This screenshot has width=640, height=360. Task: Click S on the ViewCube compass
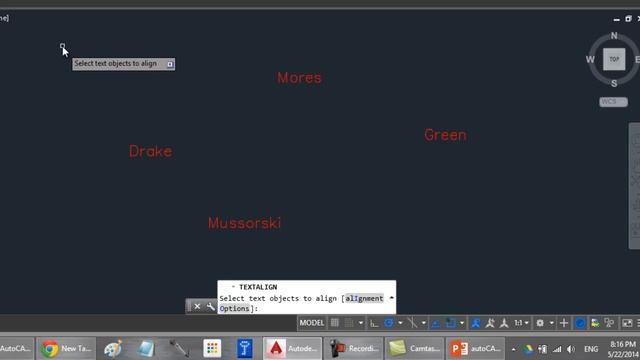[x=614, y=84]
